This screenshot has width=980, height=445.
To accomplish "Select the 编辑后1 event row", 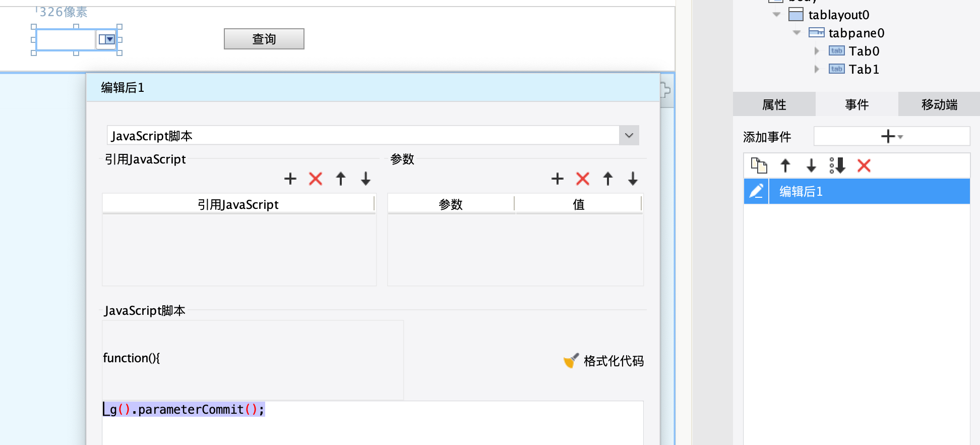I will pos(857,191).
